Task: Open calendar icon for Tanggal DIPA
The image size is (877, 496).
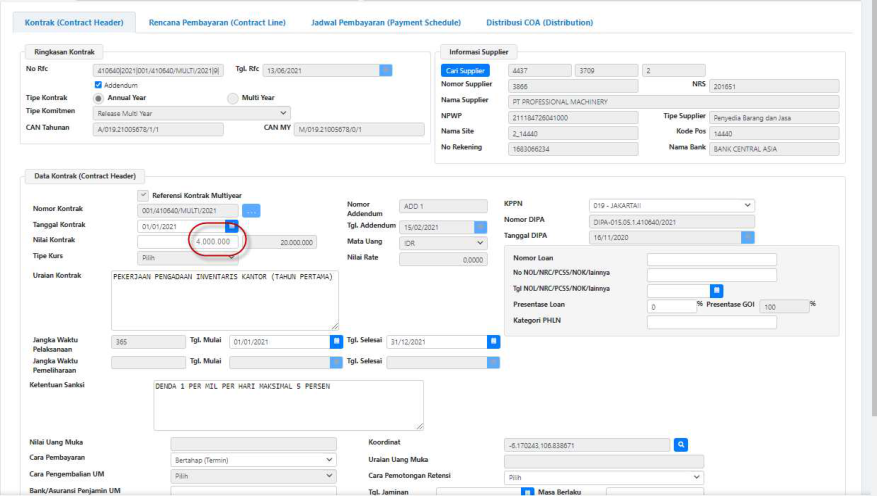Action: click(747, 237)
